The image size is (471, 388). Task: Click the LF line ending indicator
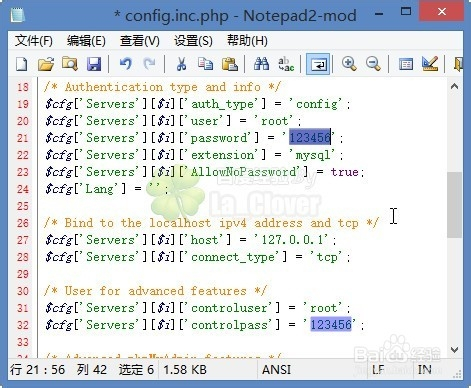tap(378, 370)
